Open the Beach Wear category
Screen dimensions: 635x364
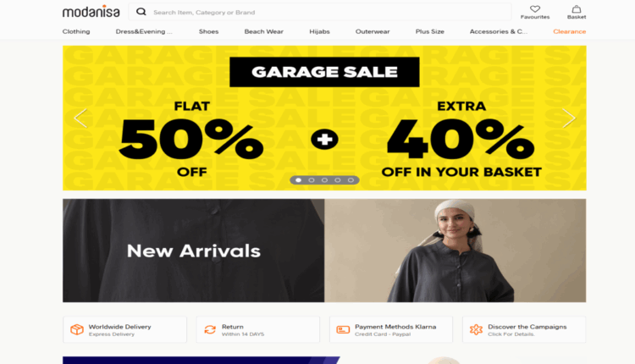[263, 31]
